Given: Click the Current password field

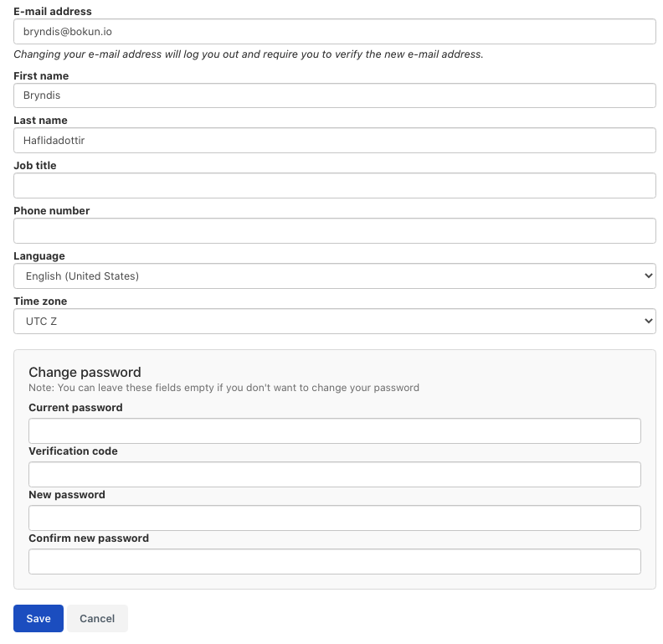Looking at the screenshot, I should tap(335, 430).
